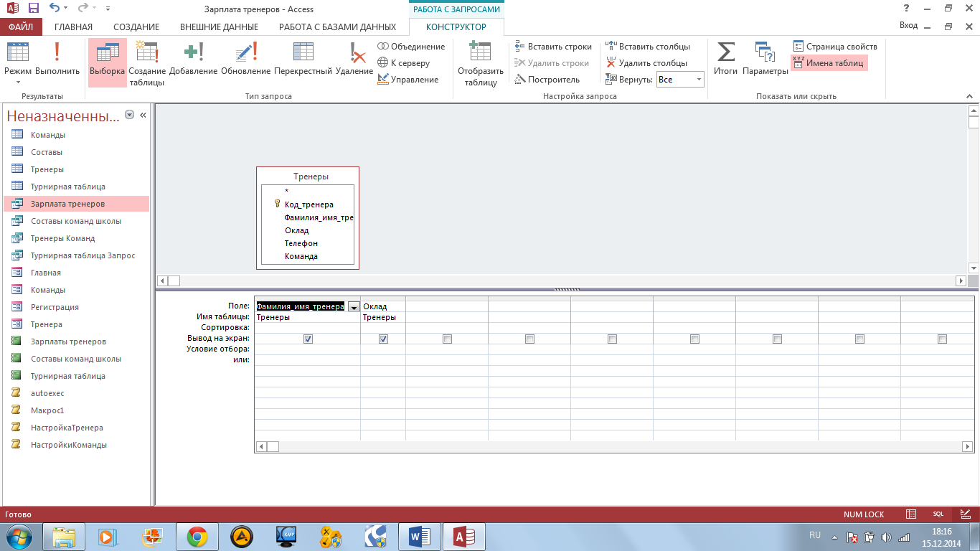Open Отобразить таблицу dialog
This screenshot has width=980, height=551.
coord(479,62)
